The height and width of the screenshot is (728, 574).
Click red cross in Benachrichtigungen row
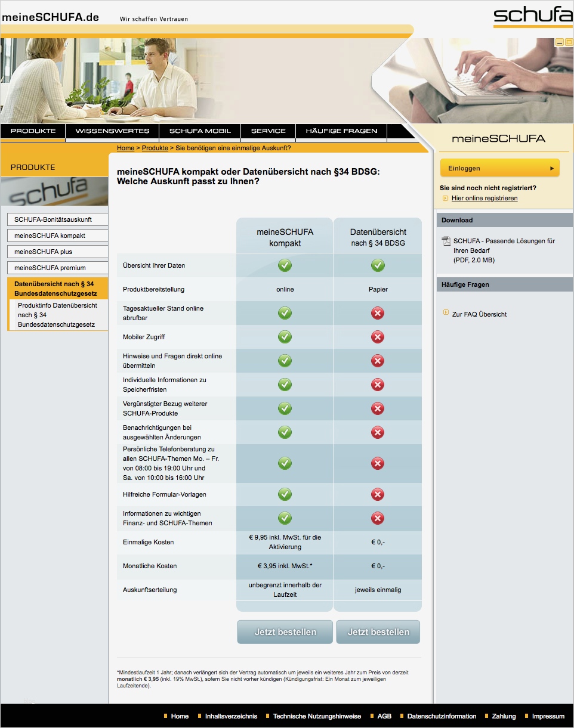pos(378,432)
